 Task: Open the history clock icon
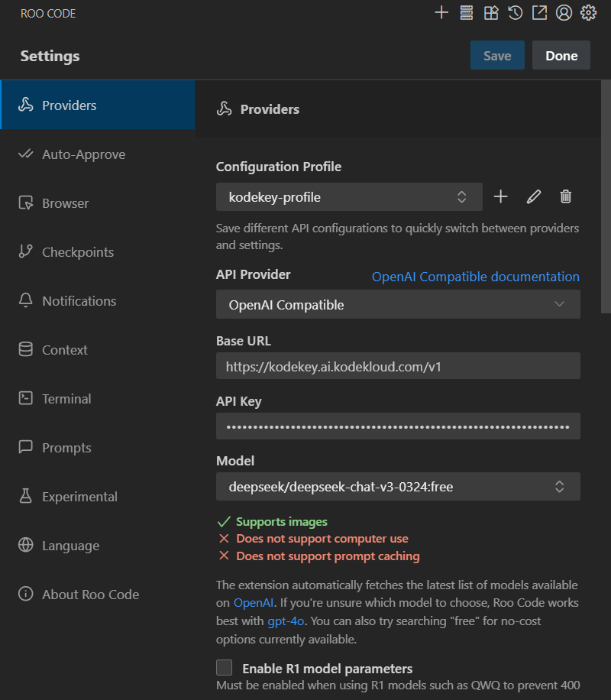[x=516, y=12]
